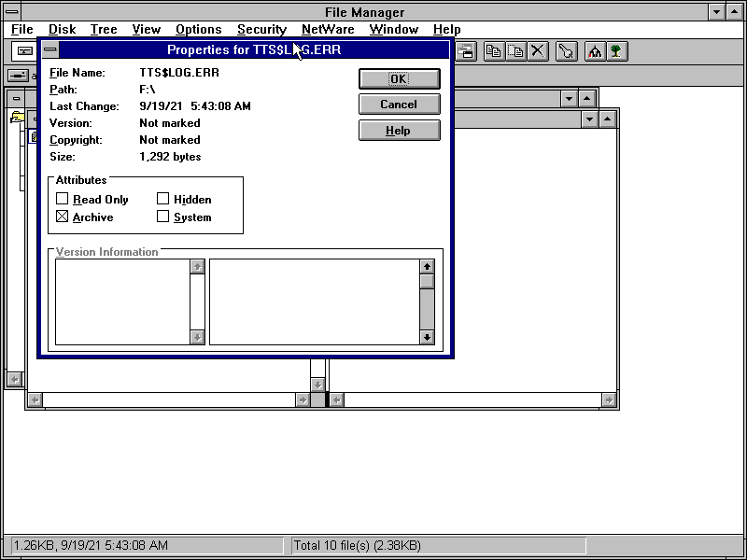
Task: Maximize the front child window with up arrow
Action: coord(608,119)
